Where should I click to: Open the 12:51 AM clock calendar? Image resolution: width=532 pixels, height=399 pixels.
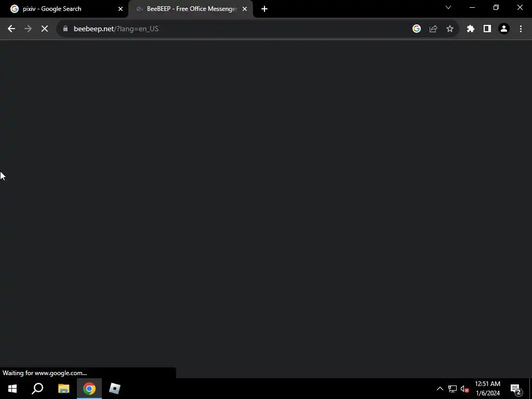(x=487, y=389)
